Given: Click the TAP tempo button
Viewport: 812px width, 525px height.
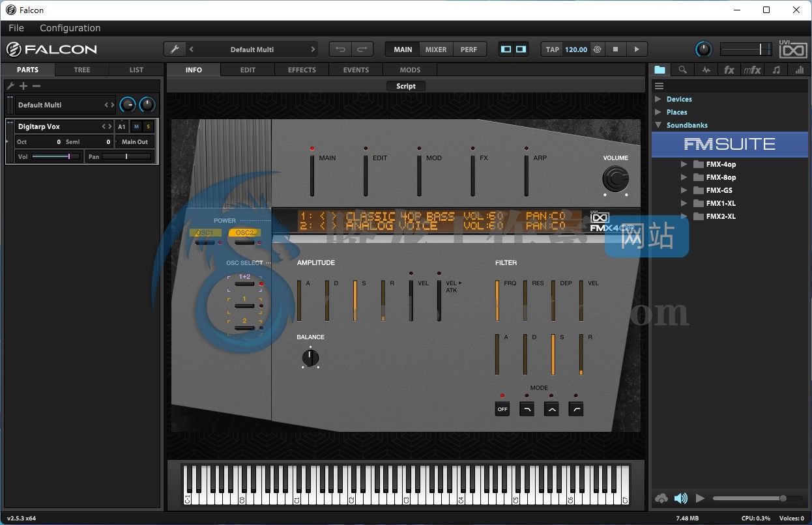Looking at the screenshot, I should tap(553, 50).
